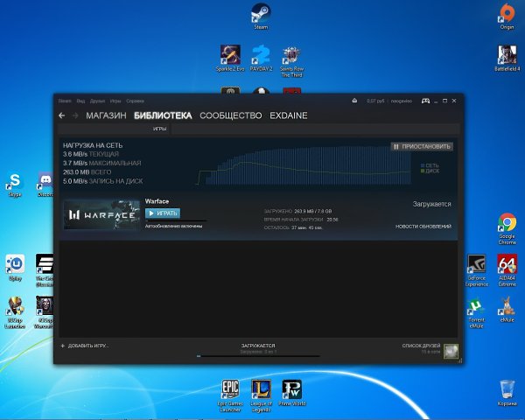Click the ИГРАТЬ button for Warface

pos(163,213)
